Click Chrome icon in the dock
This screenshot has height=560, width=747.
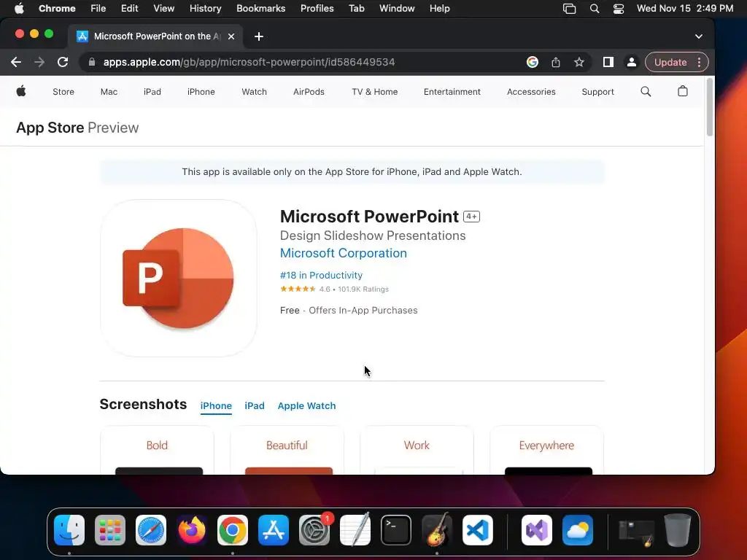[233, 530]
